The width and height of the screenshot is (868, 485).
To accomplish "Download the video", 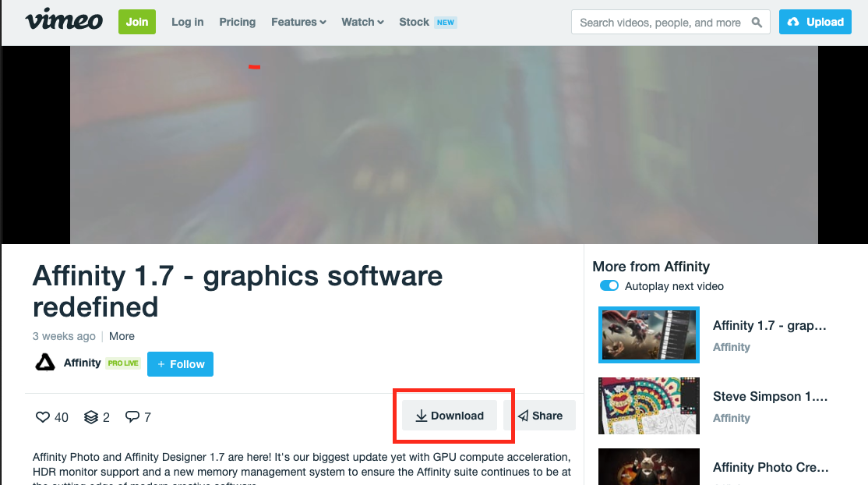I will 450,416.
